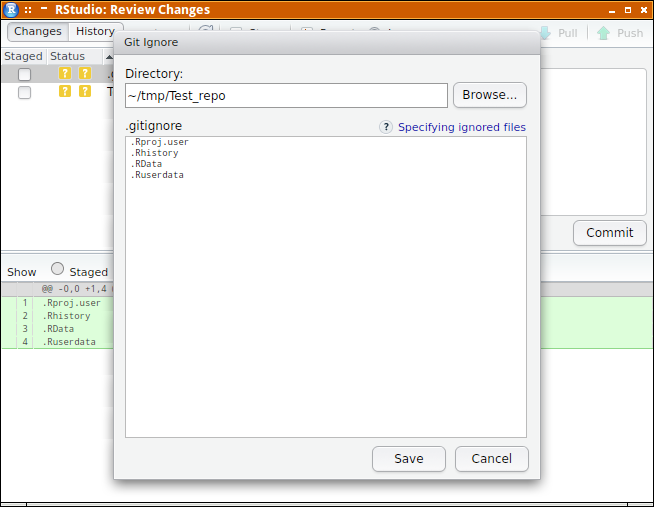654x507 pixels.
Task: Focus the Directory path input field
Action: (286, 95)
